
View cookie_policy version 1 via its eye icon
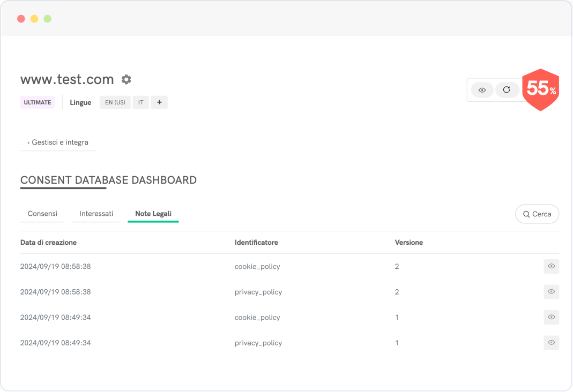pyautogui.click(x=551, y=317)
